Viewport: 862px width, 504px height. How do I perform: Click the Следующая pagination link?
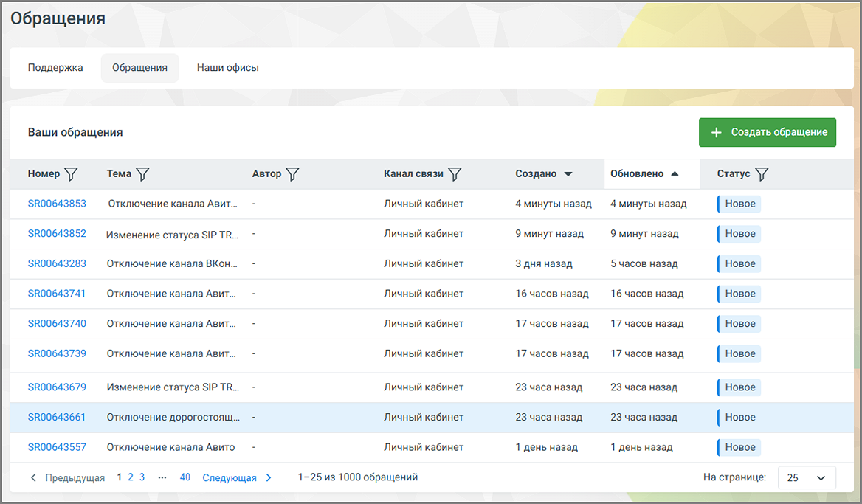[x=230, y=477]
